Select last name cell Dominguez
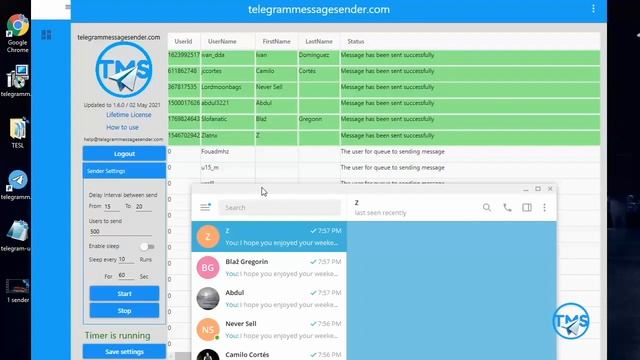 point(319,58)
